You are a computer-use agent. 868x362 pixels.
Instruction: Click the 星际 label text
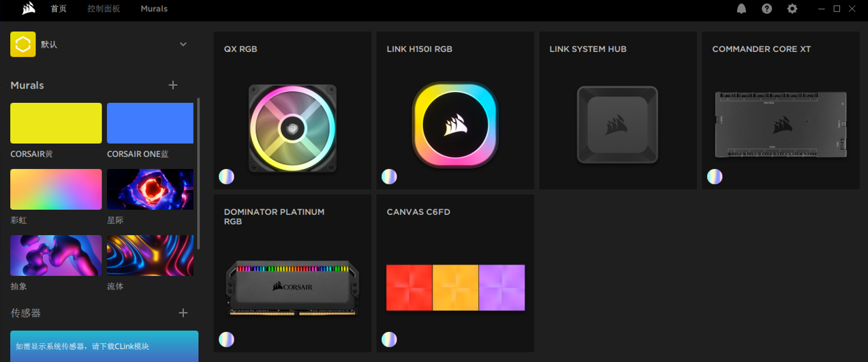[115, 220]
